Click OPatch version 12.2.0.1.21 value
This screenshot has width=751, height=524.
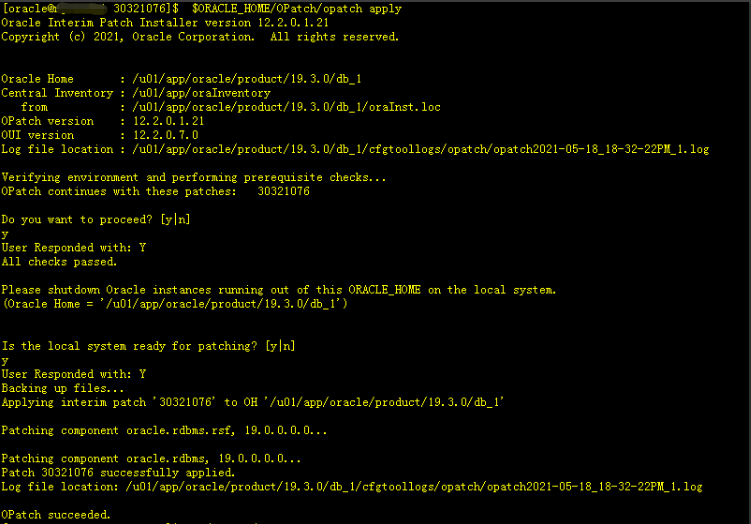pos(169,121)
